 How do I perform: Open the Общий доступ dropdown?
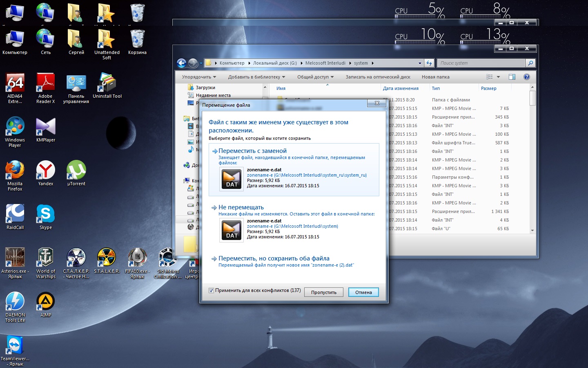(315, 77)
